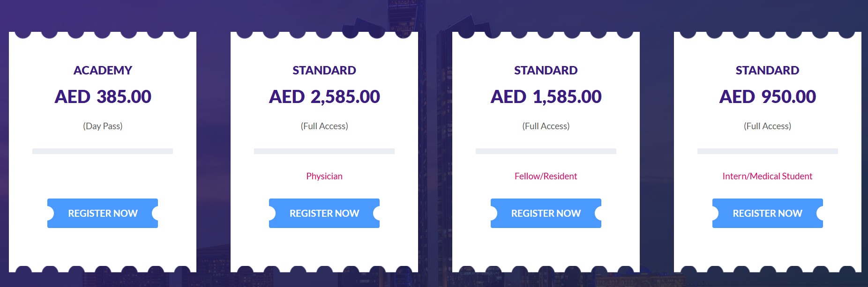Screen dimensions: 868x287
Task: Register for the Intern/Medical Student ticket
Action: tap(768, 213)
